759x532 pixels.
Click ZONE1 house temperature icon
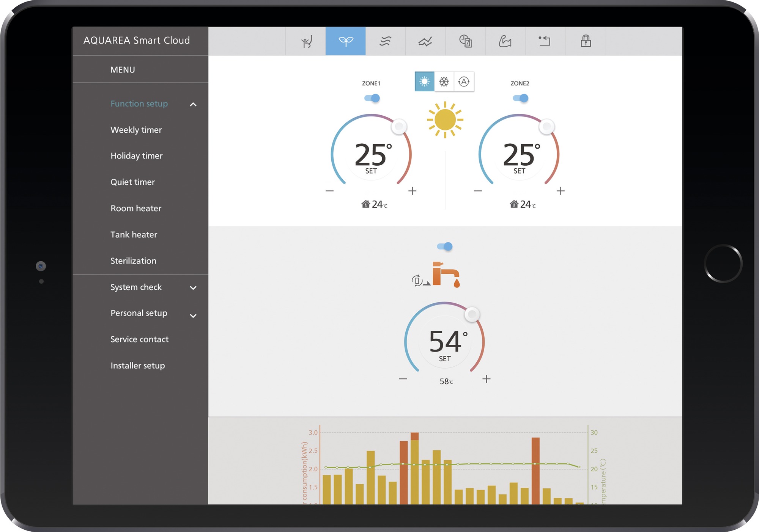coord(365,204)
